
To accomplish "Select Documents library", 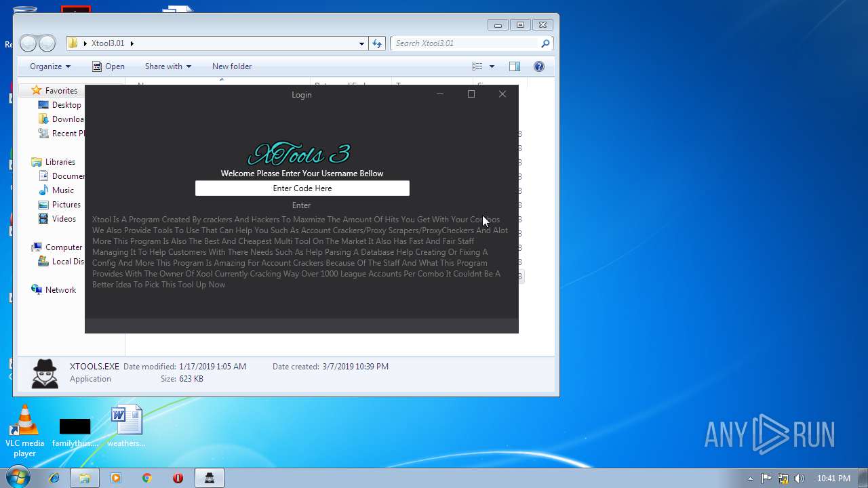I will tap(61, 176).
